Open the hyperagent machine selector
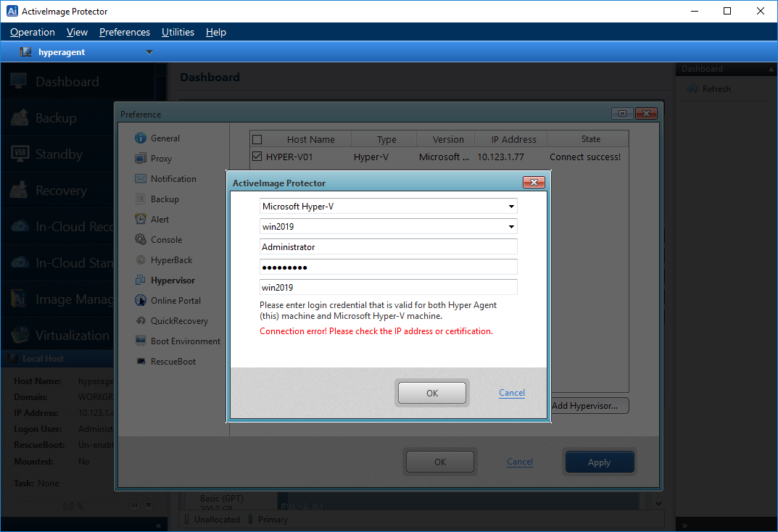778x532 pixels. tap(149, 51)
